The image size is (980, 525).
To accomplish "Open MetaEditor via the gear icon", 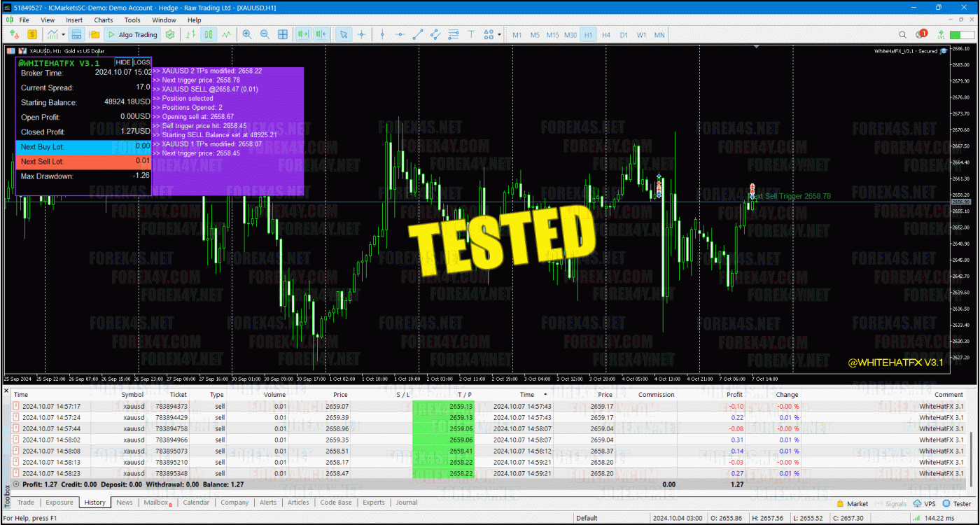I will point(169,34).
